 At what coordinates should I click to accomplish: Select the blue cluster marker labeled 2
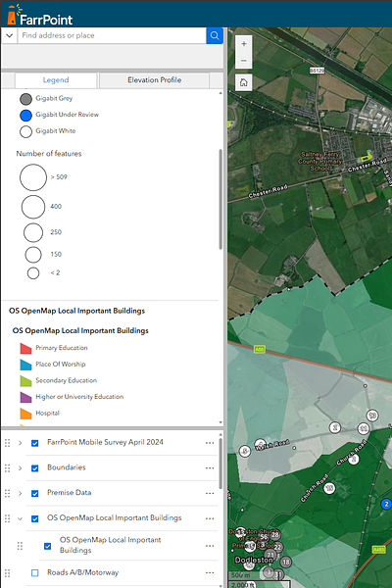click(x=386, y=504)
